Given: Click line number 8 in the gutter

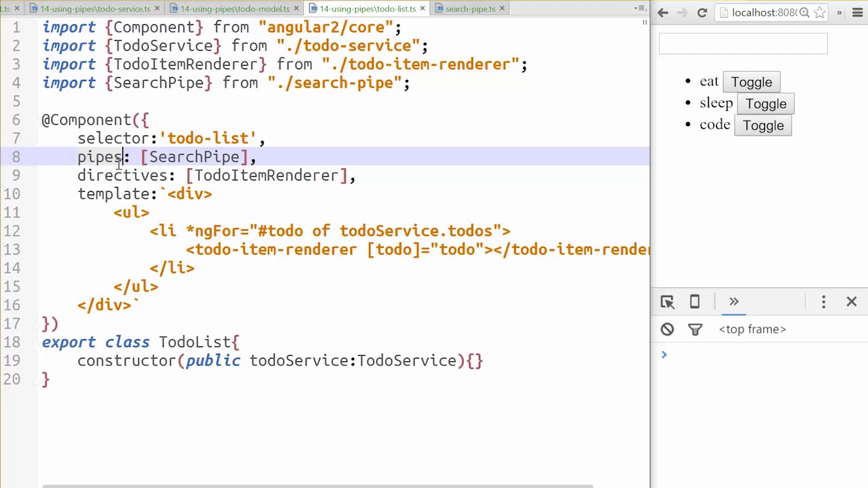Looking at the screenshot, I should coord(16,157).
